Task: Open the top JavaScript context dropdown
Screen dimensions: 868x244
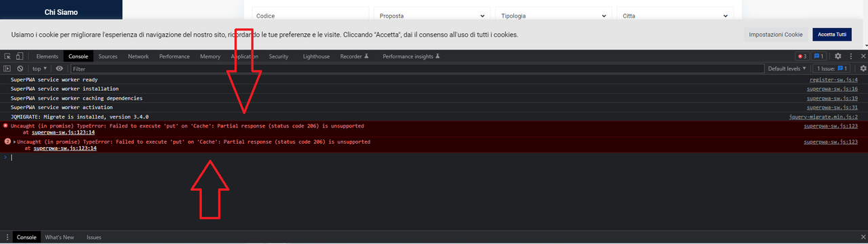Action: [x=40, y=68]
